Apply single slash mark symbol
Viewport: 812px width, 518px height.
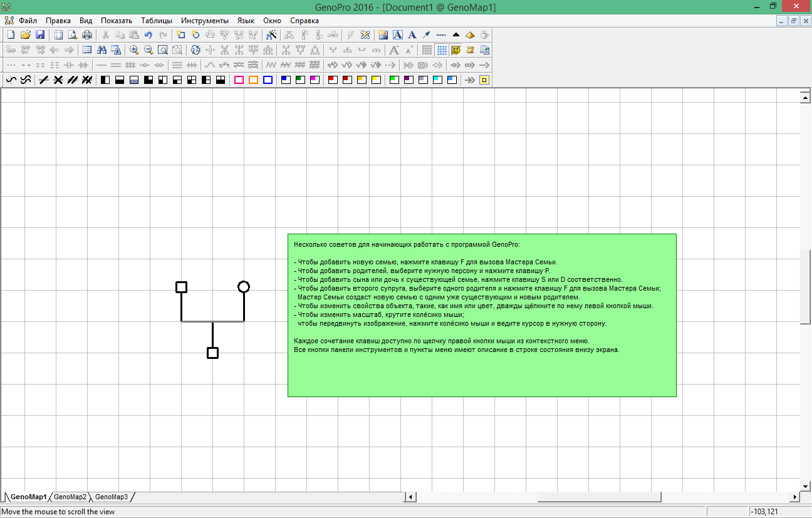point(44,80)
